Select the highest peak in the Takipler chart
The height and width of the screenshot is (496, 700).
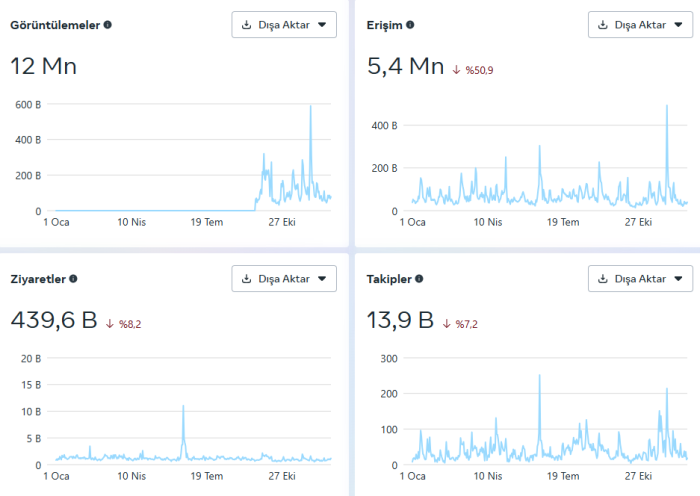pyautogui.click(x=539, y=376)
